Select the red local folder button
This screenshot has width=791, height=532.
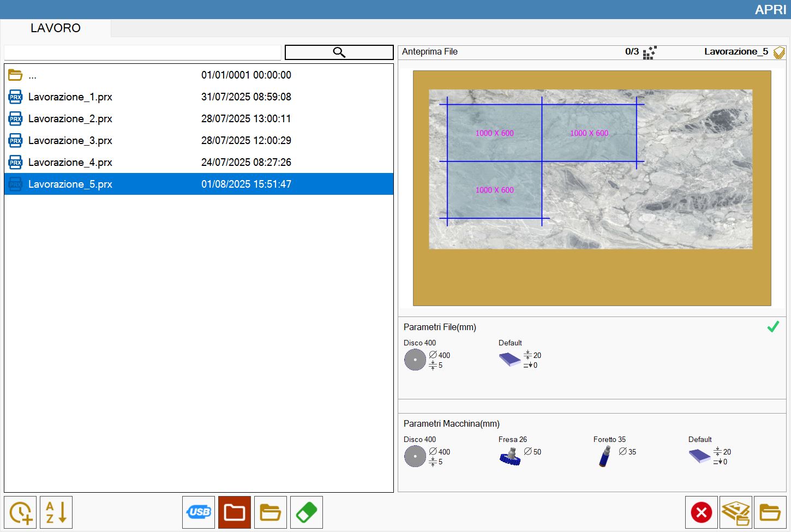(x=235, y=512)
